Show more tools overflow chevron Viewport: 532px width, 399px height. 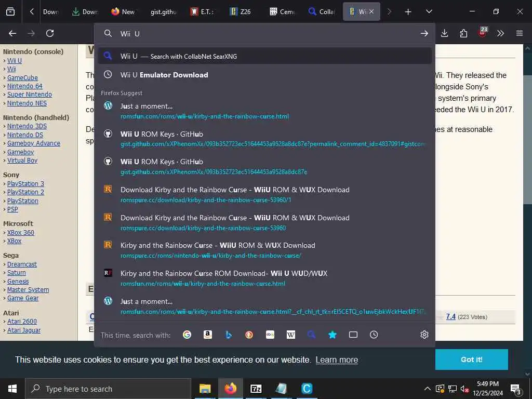[500, 33]
